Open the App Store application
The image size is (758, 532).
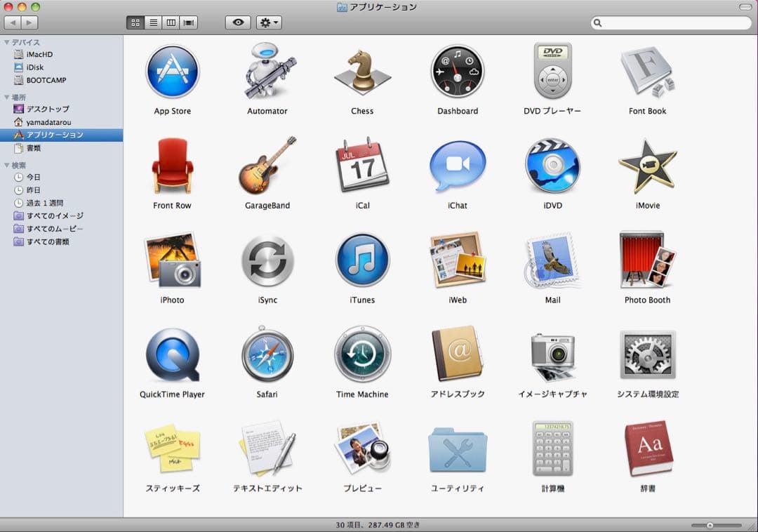click(x=172, y=70)
